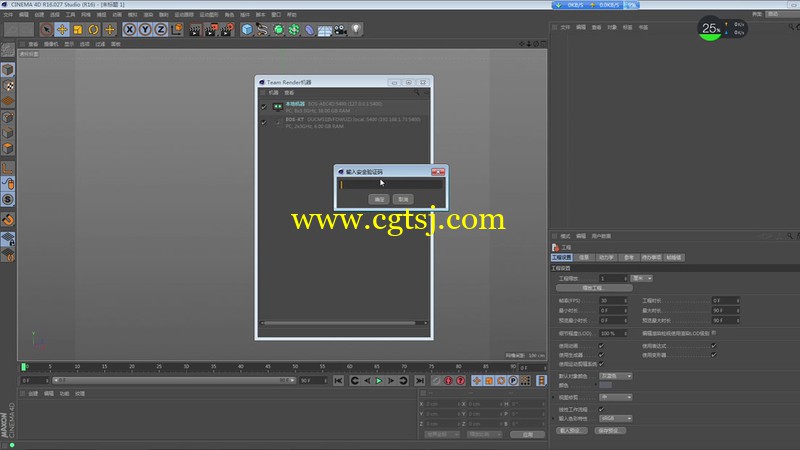Toggle the Z axis lock
This screenshot has width=800, height=450.
coord(160,30)
